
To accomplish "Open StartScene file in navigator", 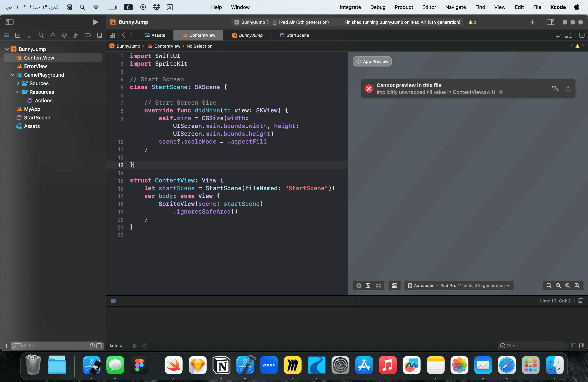I will pyautogui.click(x=37, y=118).
